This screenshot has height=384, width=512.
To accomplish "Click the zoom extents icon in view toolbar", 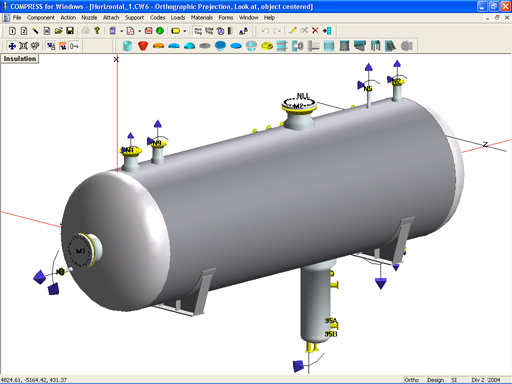I will [23, 46].
